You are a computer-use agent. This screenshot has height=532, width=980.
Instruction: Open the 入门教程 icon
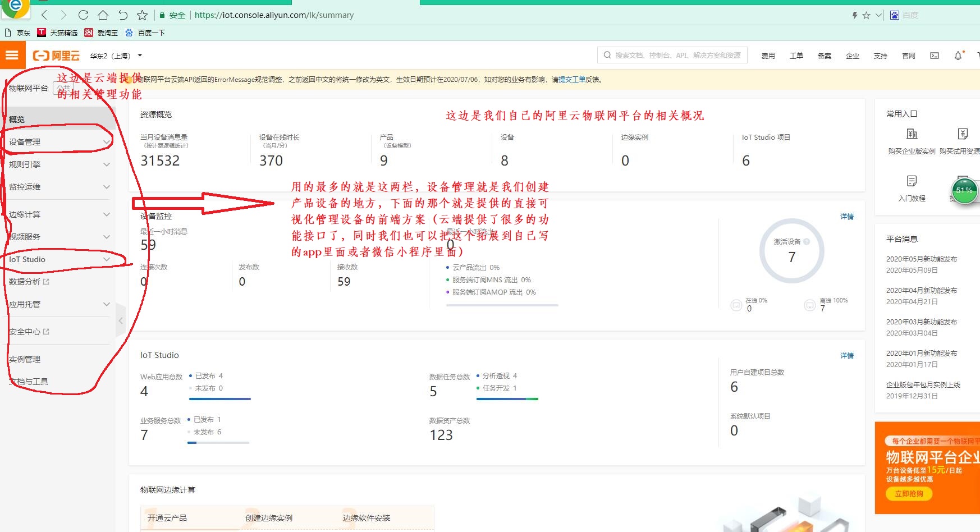tap(912, 181)
